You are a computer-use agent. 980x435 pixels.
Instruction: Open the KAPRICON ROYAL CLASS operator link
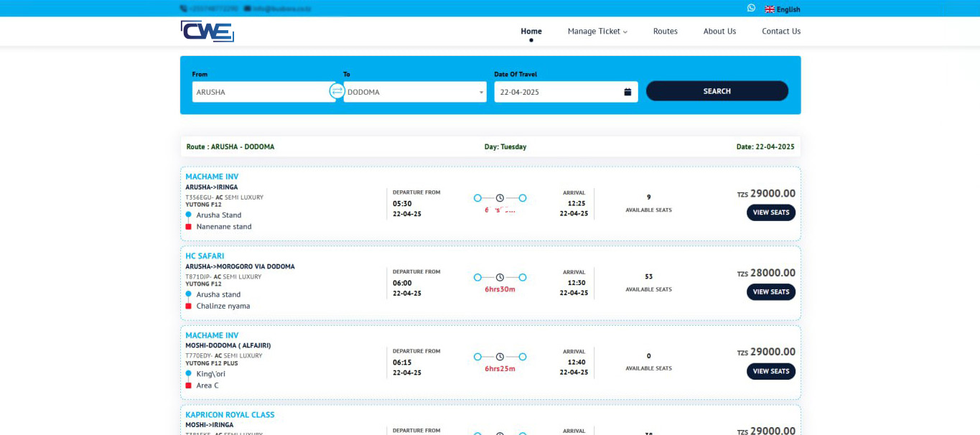click(x=230, y=415)
